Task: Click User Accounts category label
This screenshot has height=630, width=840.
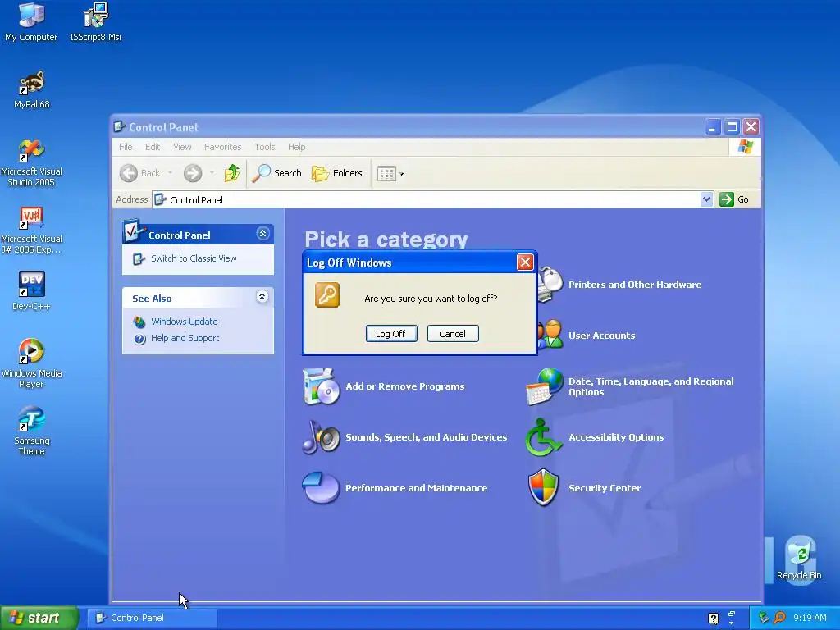Action: pyautogui.click(x=601, y=336)
